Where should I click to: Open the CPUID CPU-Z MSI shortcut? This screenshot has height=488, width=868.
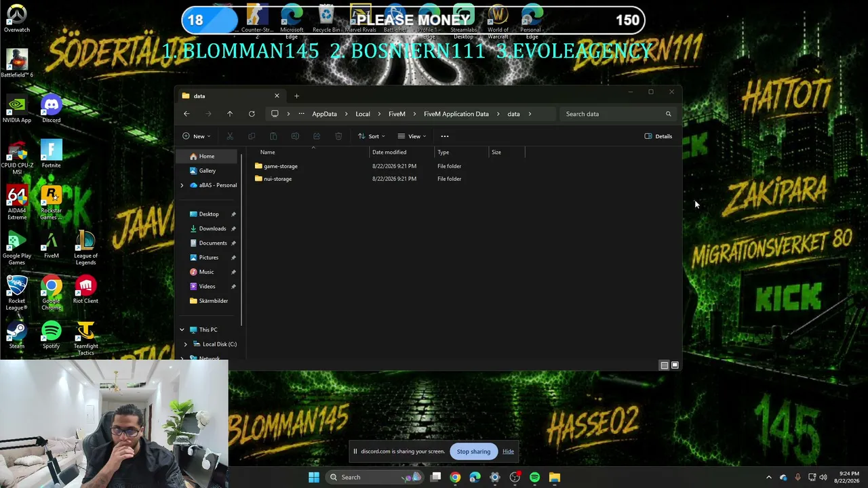[17, 157]
